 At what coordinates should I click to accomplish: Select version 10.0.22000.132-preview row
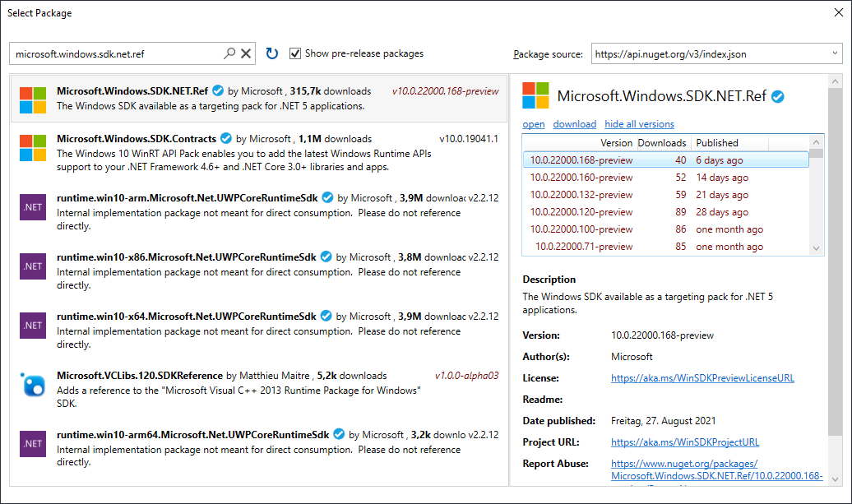665,195
